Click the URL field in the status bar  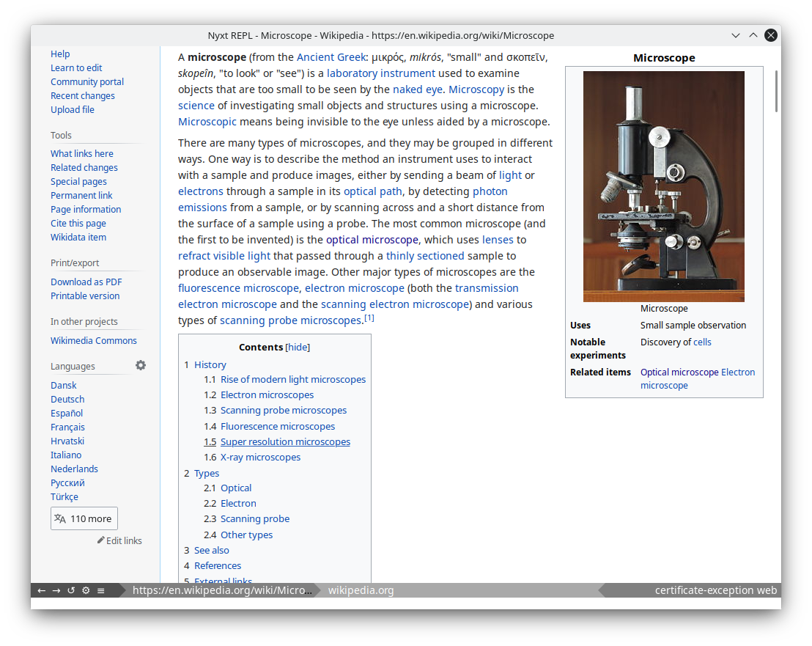click(222, 590)
